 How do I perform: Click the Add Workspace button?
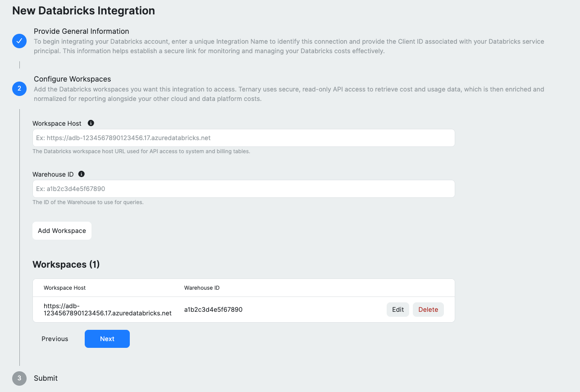tap(62, 231)
